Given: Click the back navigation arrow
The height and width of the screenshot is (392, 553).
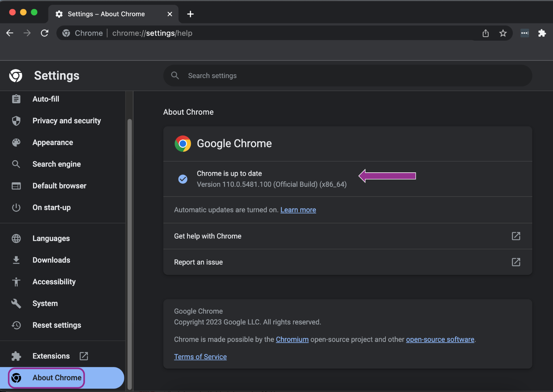Looking at the screenshot, I should pos(10,33).
